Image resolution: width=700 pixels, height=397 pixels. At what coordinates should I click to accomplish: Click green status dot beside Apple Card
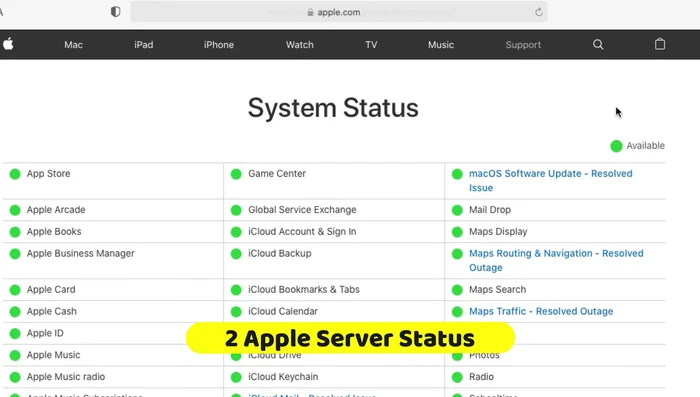(x=15, y=290)
